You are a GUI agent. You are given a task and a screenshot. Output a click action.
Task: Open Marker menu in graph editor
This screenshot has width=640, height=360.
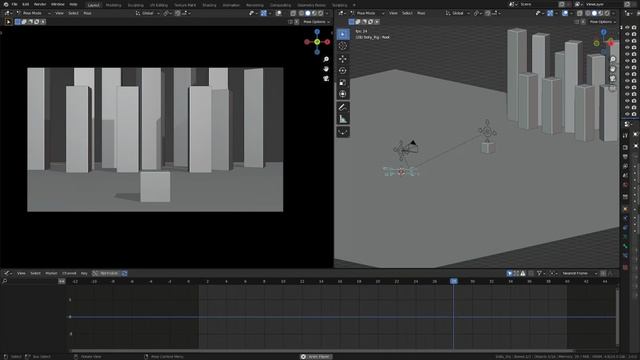coord(51,273)
